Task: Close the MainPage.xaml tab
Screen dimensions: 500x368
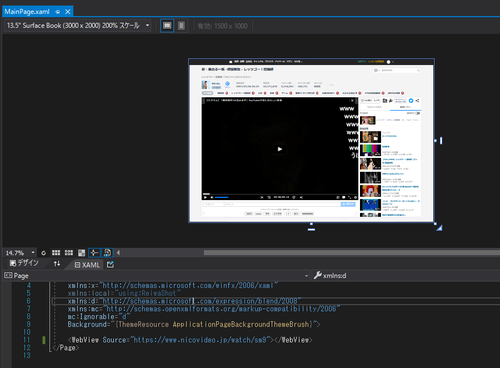Action: pyautogui.click(x=68, y=12)
